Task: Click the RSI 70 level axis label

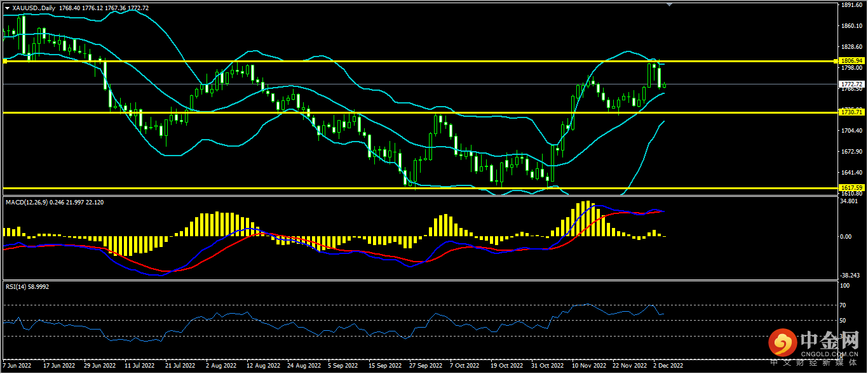Action: (844, 305)
